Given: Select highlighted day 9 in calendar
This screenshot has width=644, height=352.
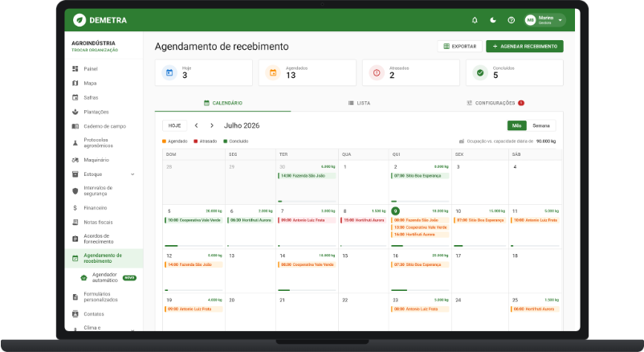Looking at the screenshot, I should click(395, 211).
